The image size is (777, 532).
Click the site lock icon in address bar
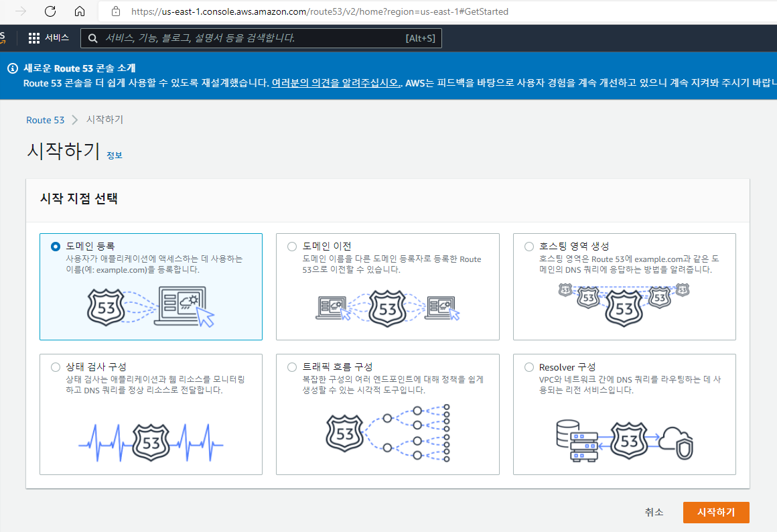pyautogui.click(x=115, y=11)
